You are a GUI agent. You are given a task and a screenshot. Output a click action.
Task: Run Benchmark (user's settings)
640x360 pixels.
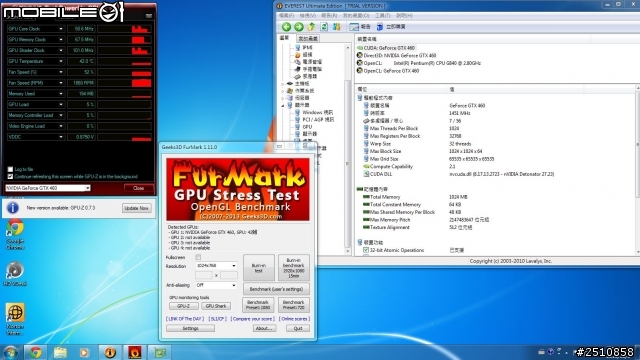click(276, 289)
